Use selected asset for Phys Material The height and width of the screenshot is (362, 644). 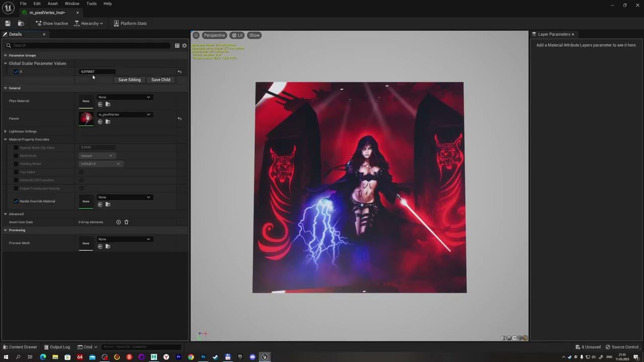[x=100, y=105]
